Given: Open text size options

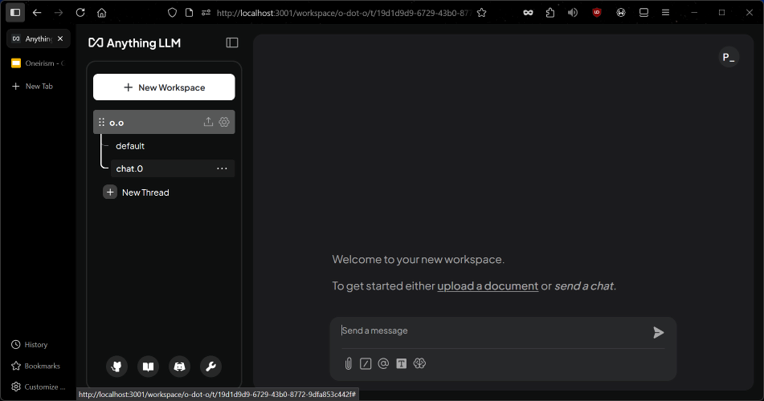Looking at the screenshot, I should coord(401,363).
